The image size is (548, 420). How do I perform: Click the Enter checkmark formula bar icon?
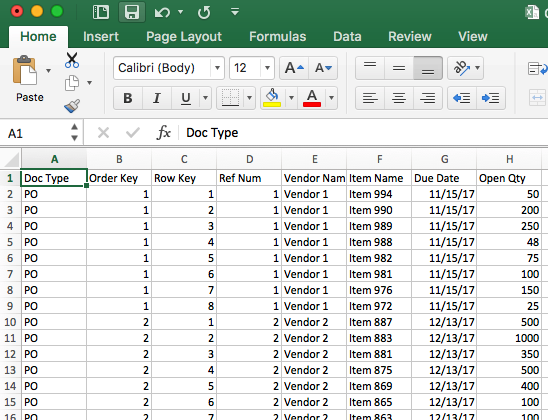coord(133,133)
